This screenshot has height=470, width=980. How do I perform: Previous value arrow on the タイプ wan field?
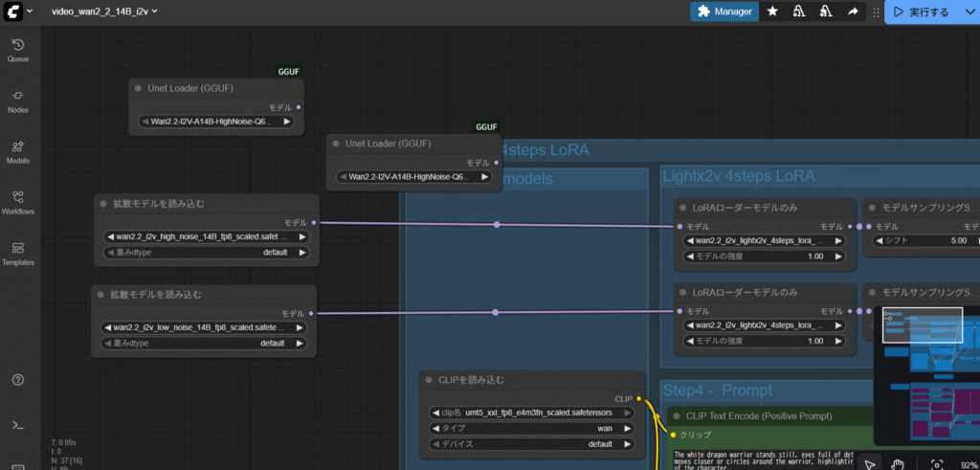coord(435,429)
